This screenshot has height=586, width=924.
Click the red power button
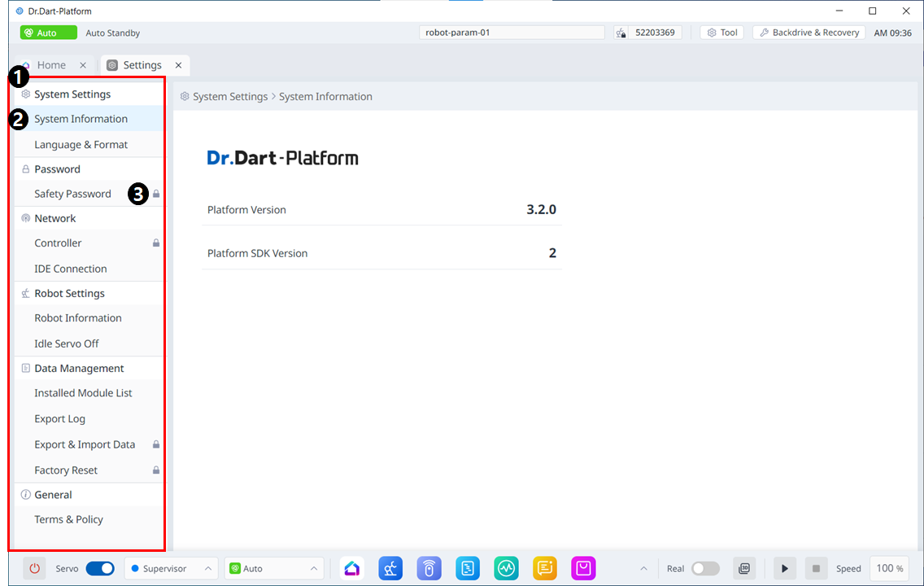tap(34, 568)
